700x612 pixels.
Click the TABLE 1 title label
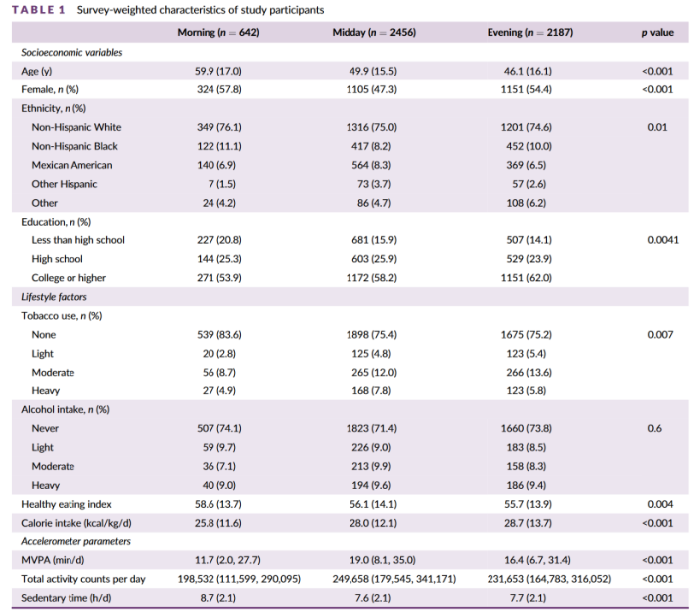(39, 10)
